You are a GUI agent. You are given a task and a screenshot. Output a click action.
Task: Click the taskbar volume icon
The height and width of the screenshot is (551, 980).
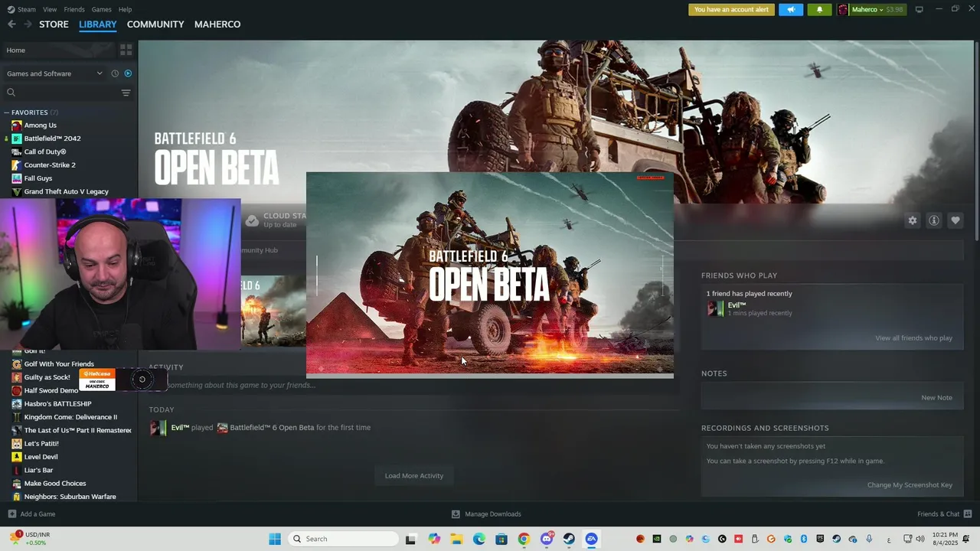click(920, 539)
